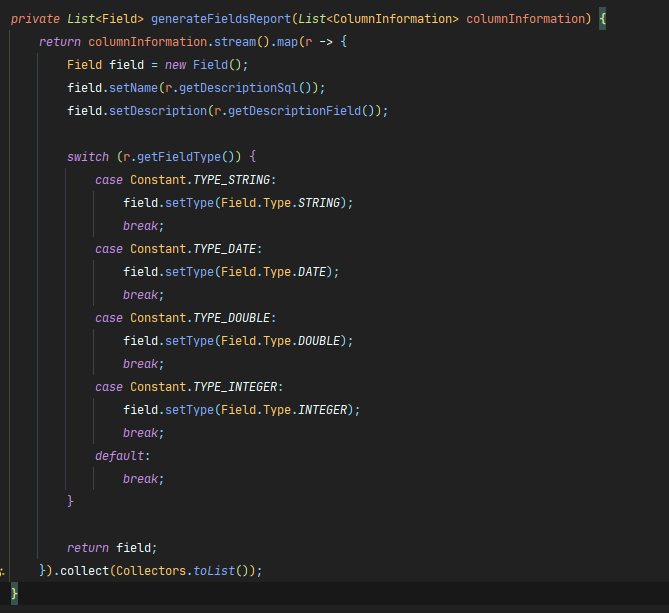Click Field.Type.DOUBLE enum value
669x613 pixels.
(280, 341)
